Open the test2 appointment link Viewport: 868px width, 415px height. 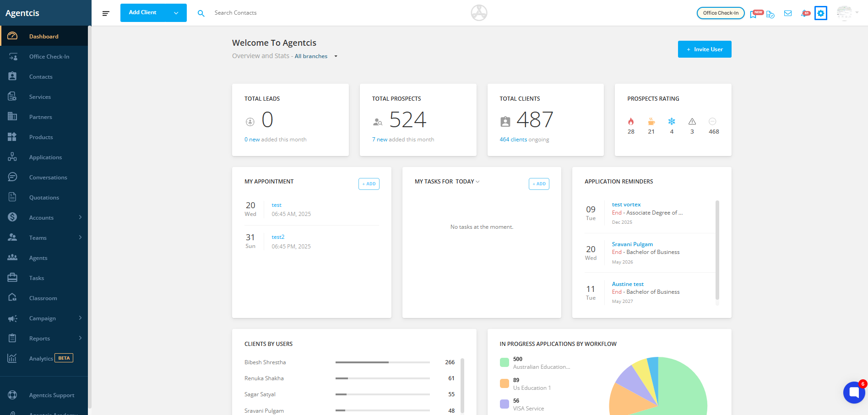pos(278,237)
